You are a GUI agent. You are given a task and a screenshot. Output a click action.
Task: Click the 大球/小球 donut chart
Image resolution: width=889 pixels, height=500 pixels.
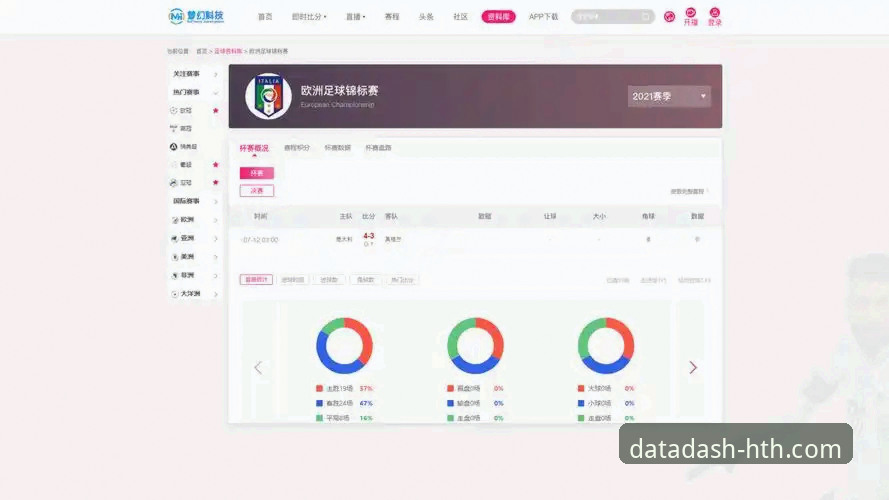[x=606, y=345]
